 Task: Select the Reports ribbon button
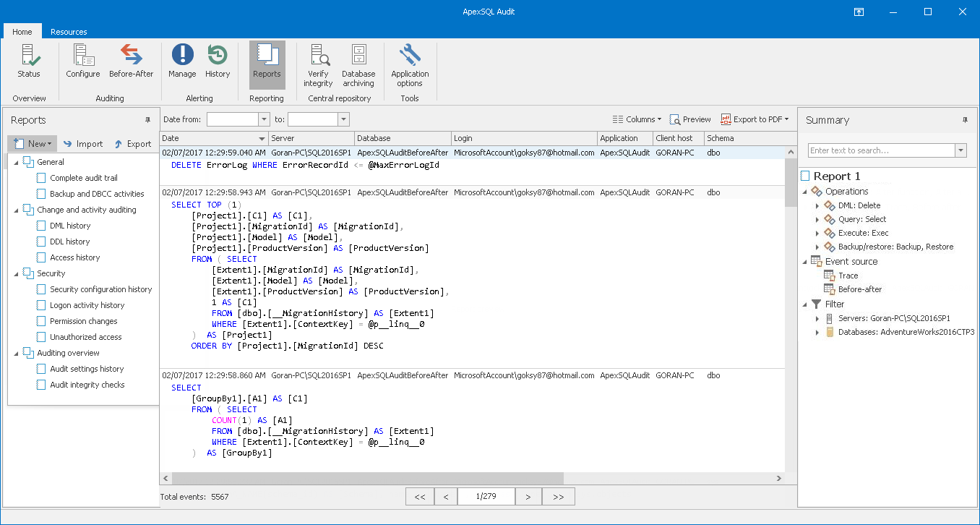pyautogui.click(x=267, y=64)
